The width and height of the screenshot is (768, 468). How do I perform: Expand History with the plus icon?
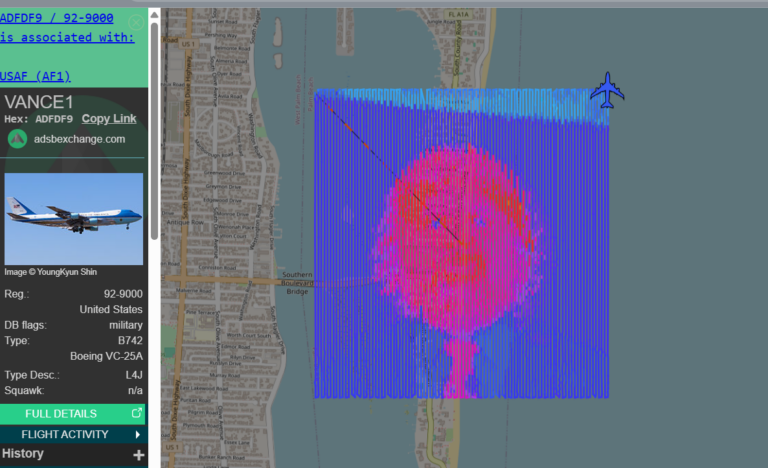tap(139, 455)
